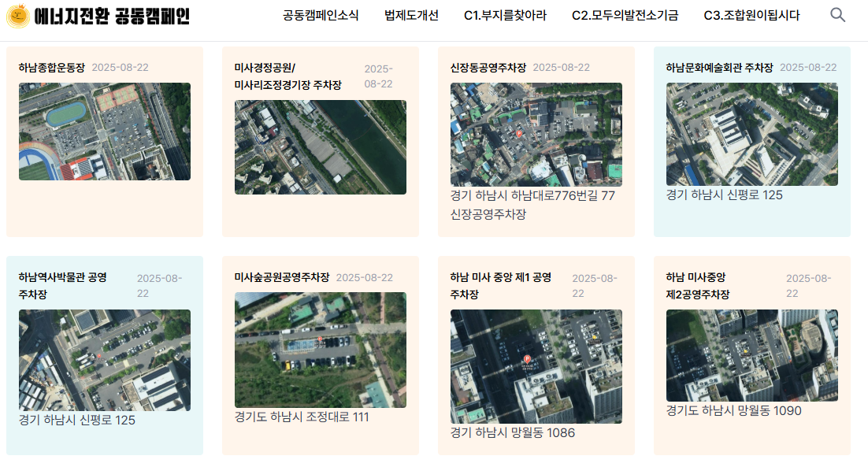Click the 하남종합운동장 post title
The image size is (868, 467).
pos(52,68)
